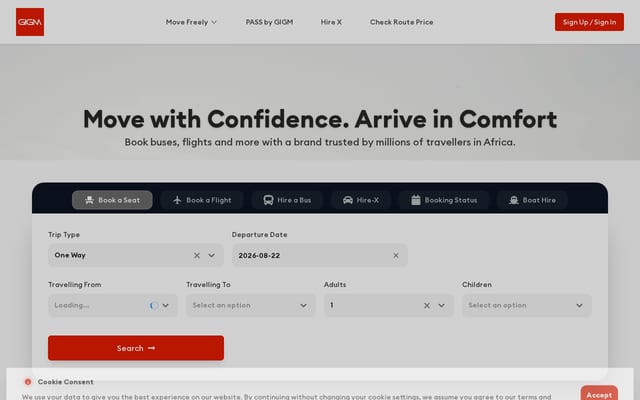Click the Move with Confidence headline

pos(320,119)
